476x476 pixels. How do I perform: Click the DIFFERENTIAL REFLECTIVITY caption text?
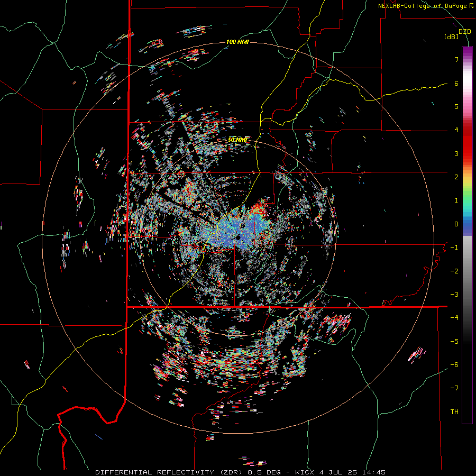[155, 472]
